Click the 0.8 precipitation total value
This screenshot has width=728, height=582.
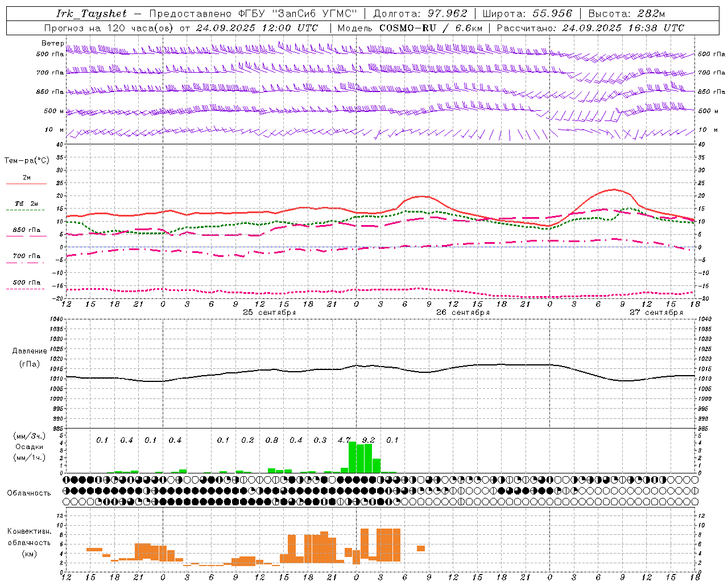pyautogui.click(x=272, y=440)
